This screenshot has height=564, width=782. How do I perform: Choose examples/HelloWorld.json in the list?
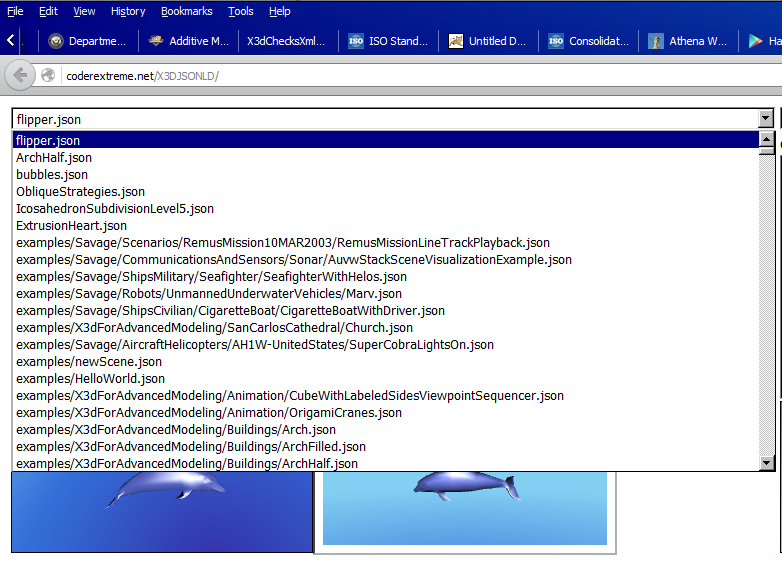point(90,379)
